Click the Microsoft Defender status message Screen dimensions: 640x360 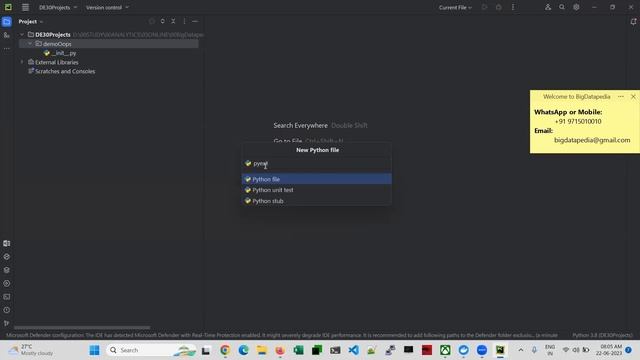282,335
